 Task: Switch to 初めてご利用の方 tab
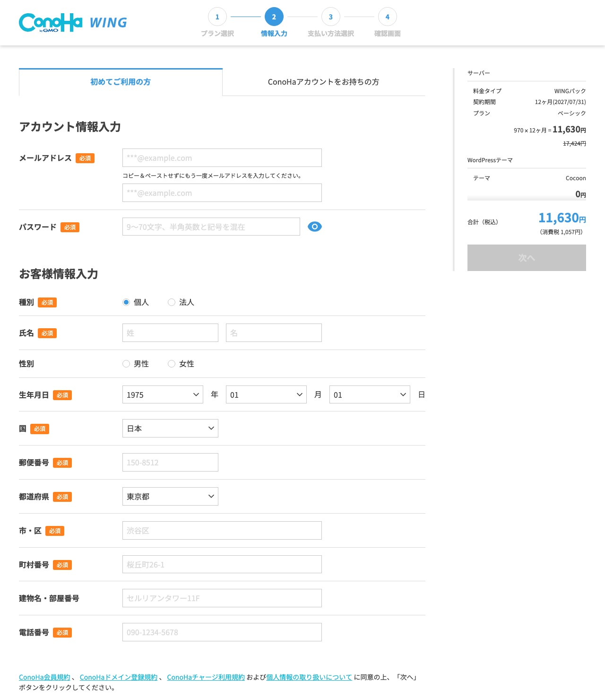click(x=121, y=82)
